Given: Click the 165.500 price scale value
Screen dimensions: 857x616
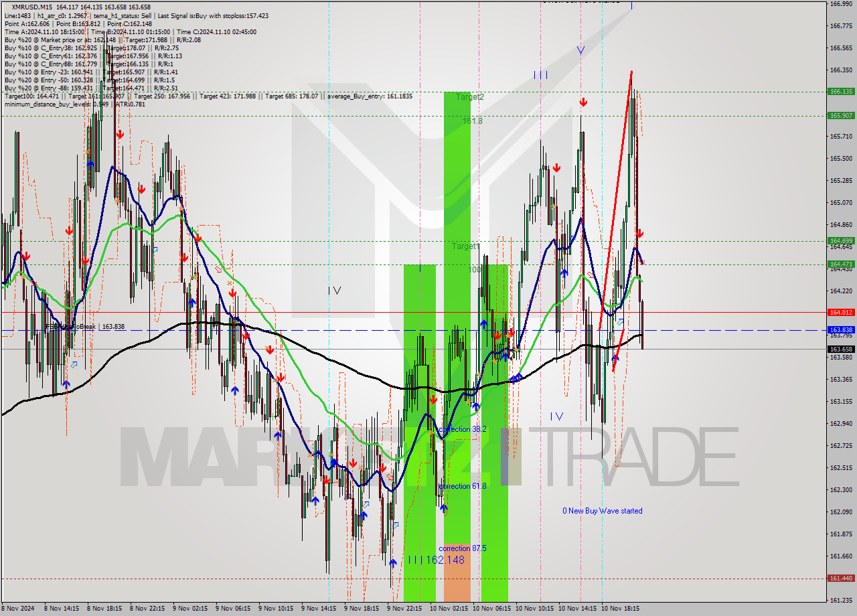Looking at the screenshot, I should pos(840,159).
